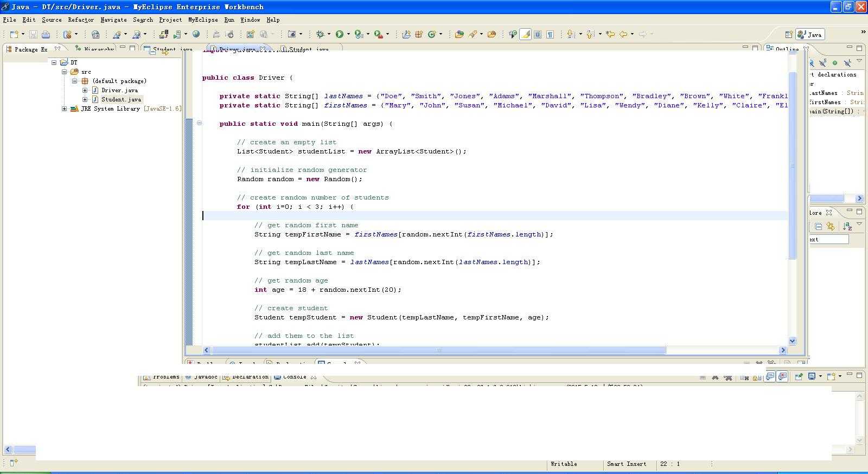The width and height of the screenshot is (868, 474).
Task: Collapse the DT project tree node
Action: (54, 62)
